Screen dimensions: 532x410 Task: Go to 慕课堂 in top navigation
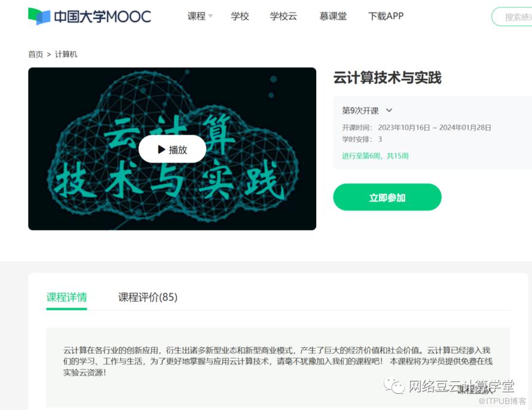333,16
